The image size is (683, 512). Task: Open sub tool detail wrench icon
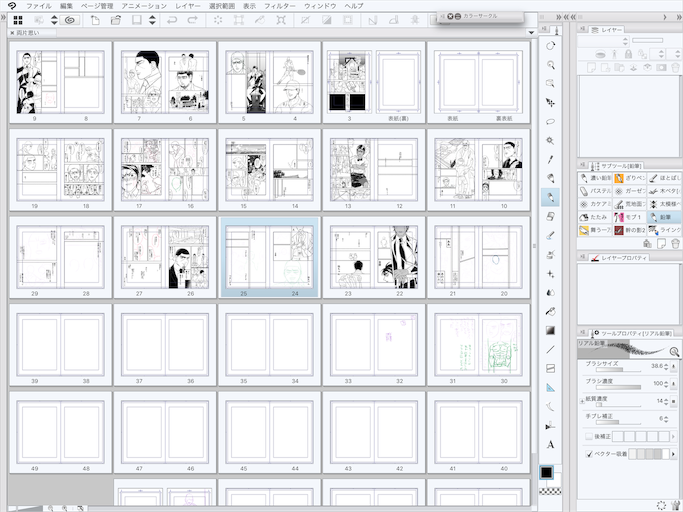pyautogui.click(x=675, y=505)
